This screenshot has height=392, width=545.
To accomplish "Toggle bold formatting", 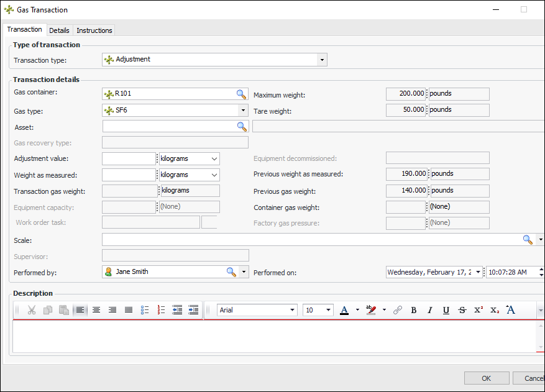I will [414, 310].
